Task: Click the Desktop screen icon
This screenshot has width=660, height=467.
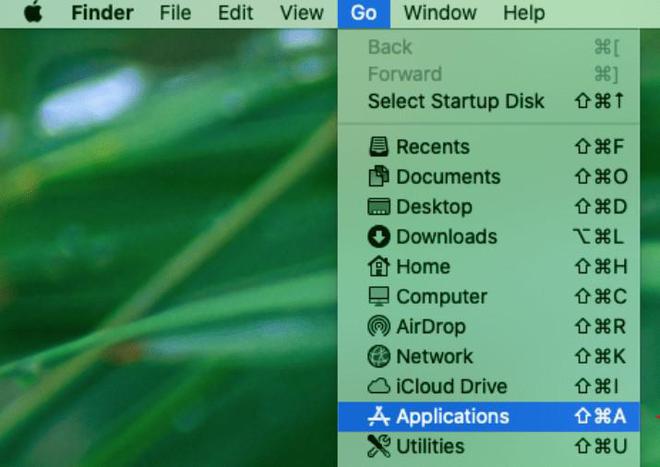Action: click(378, 207)
